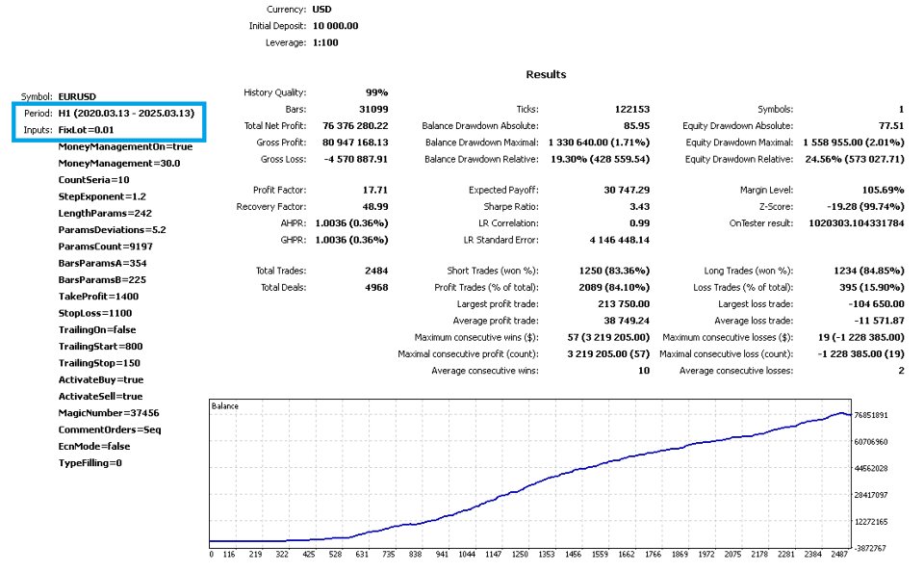Click the Sharpe Ratio value 3.43
This screenshot has height=572, width=924.
pyautogui.click(x=639, y=206)
